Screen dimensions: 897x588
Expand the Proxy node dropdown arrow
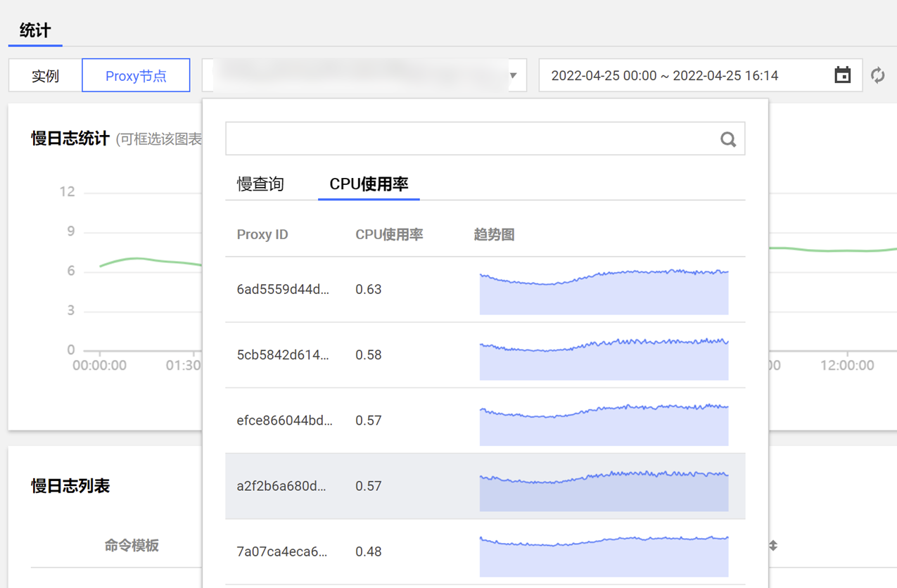click(x=513, y=75)
